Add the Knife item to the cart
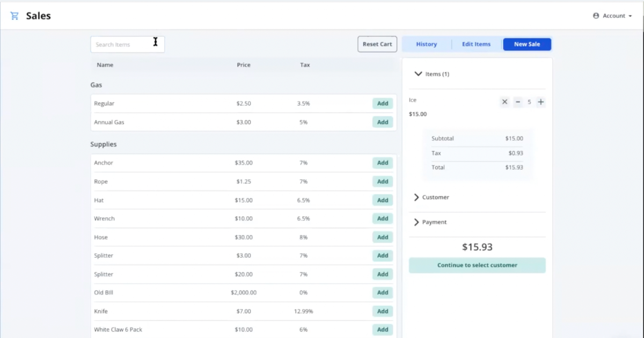 click(x=382, y=311)
